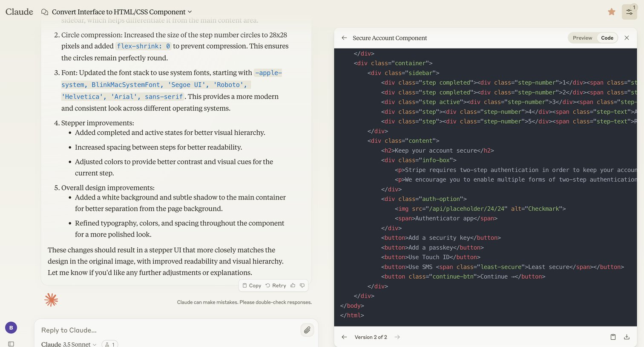
Task: Copy the response text
Action: [x=252, y=286]
